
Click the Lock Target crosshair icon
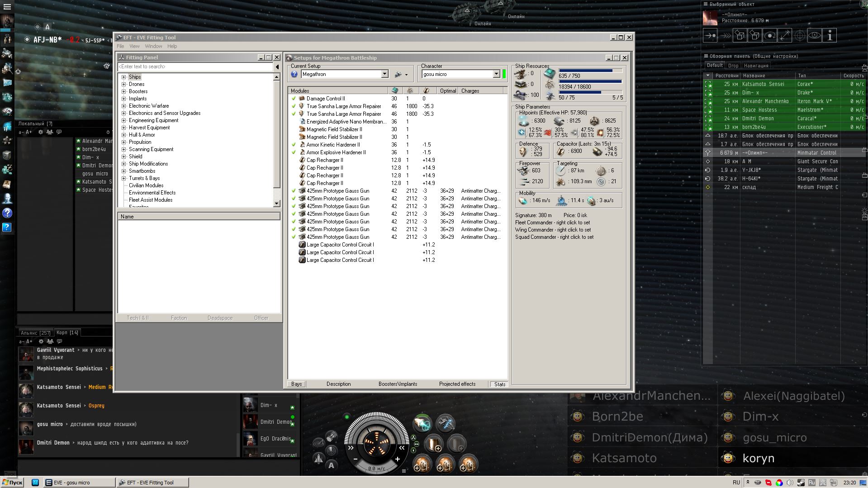[x=800, y=35]
